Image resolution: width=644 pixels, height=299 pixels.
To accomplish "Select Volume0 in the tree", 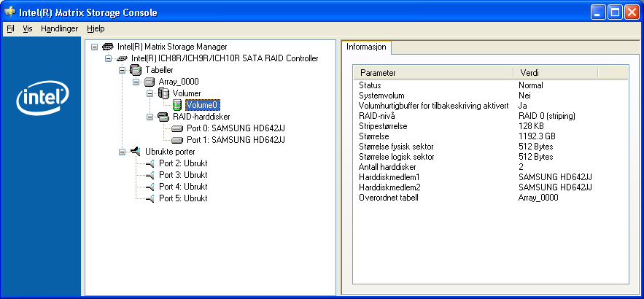I will click(x=203, y=105).
